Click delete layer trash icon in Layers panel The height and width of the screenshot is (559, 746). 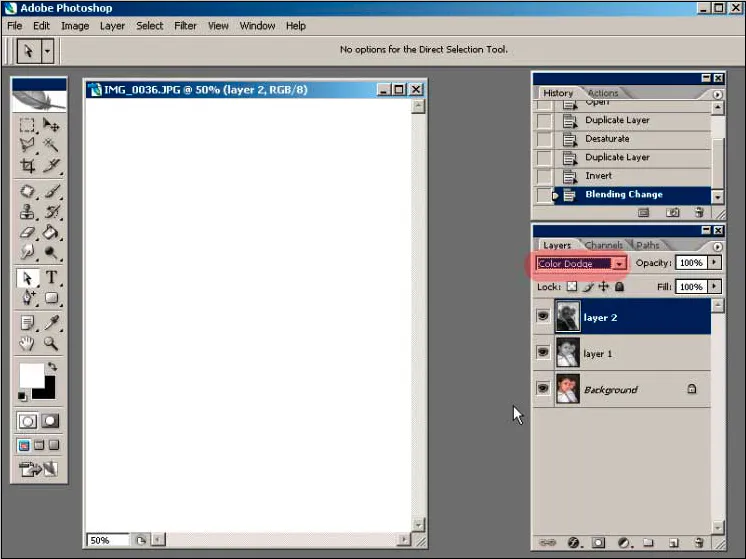click(x=698, y=542)
